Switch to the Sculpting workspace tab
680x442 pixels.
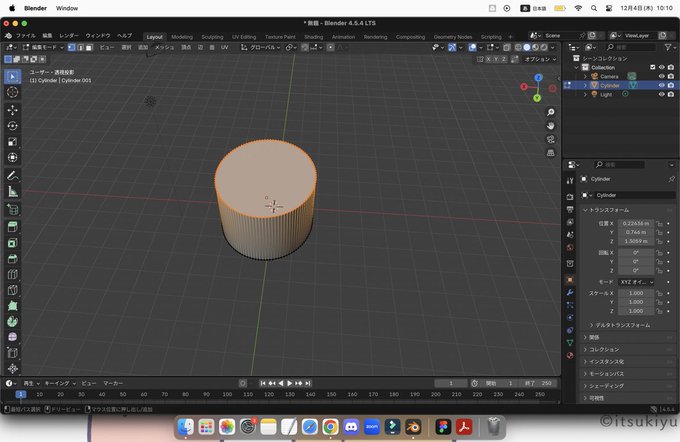[212, 37]
